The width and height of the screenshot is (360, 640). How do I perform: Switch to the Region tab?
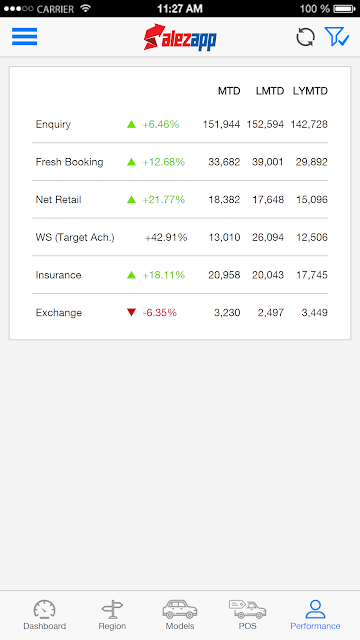(x=112, y=615)
